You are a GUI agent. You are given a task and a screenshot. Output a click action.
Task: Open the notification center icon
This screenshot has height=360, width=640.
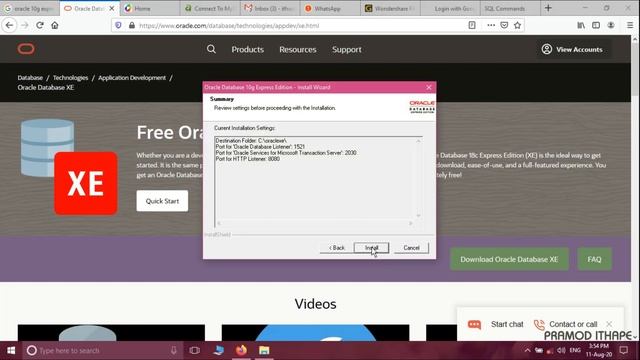point(623,350)
